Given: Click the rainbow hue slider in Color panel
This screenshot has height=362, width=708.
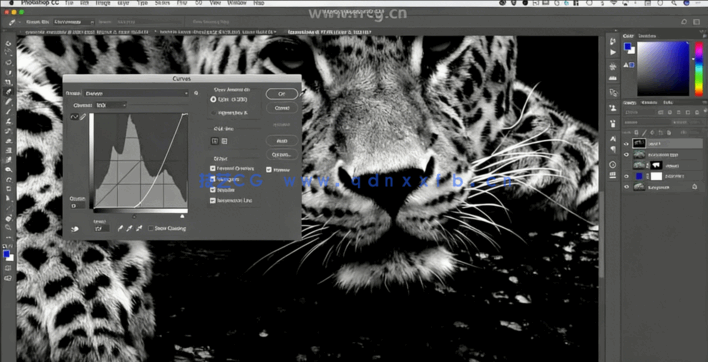Looking at the screenshot, I should pyautogui.click(x=699, y=69).
